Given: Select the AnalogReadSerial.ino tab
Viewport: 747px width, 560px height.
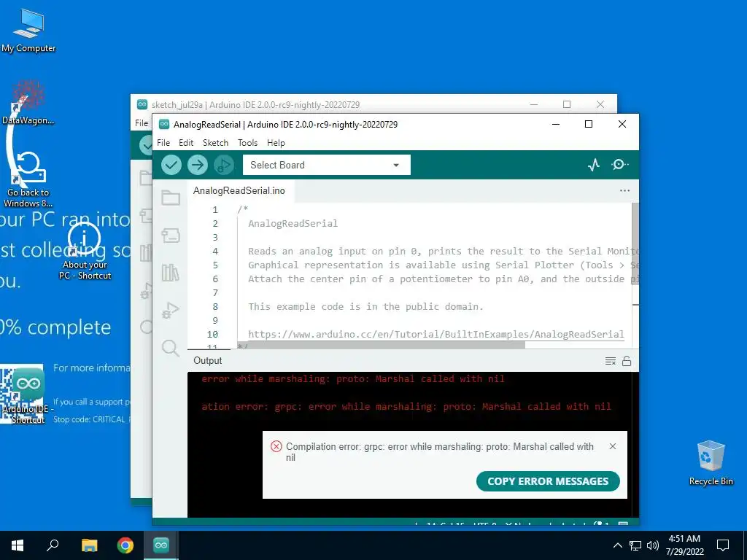Looking at the screenshot, I should coord(239,190).
